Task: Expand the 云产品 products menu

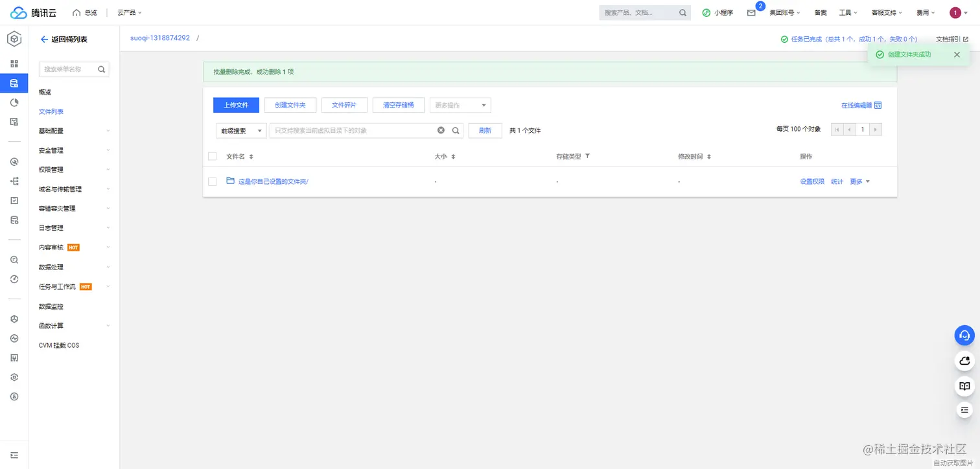Action: pos(130,12)
